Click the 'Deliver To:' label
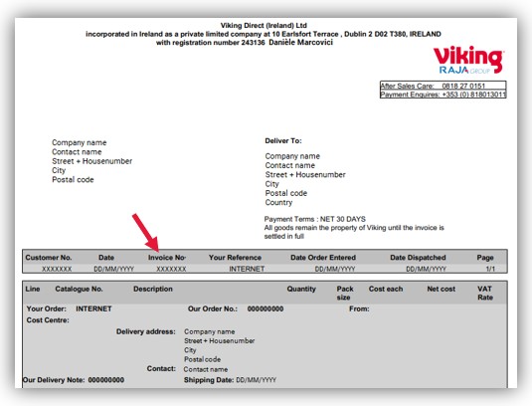 (283, 141)
